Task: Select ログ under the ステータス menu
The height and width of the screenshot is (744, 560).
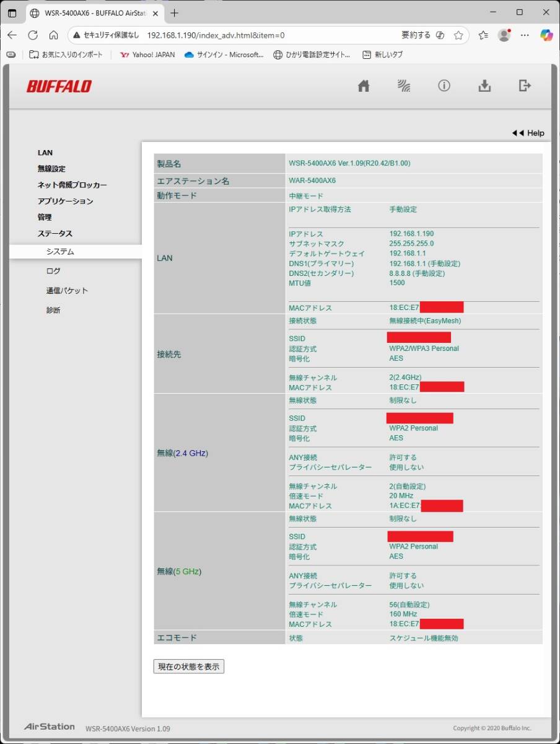Action: 53,270
